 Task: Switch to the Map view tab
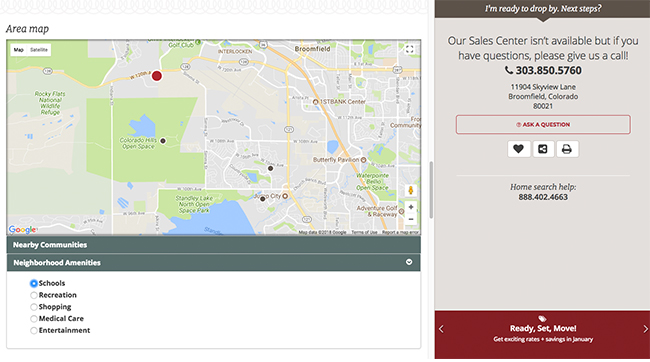coord(19,50)
